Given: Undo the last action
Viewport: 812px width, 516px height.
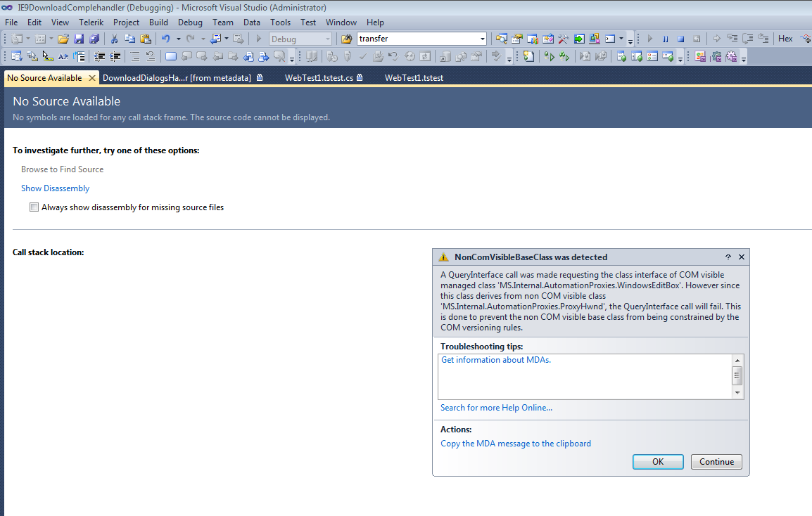Looking at the screenshot, I should [x=166, y=39].
